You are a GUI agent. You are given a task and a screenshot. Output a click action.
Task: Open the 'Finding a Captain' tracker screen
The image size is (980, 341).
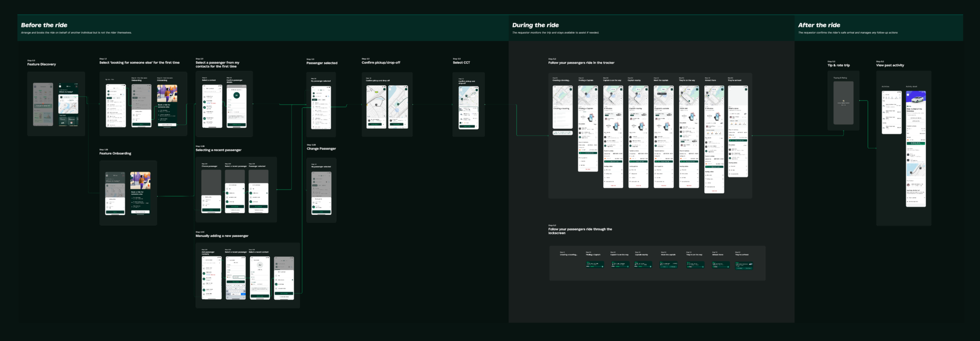(x=588, y=129)
